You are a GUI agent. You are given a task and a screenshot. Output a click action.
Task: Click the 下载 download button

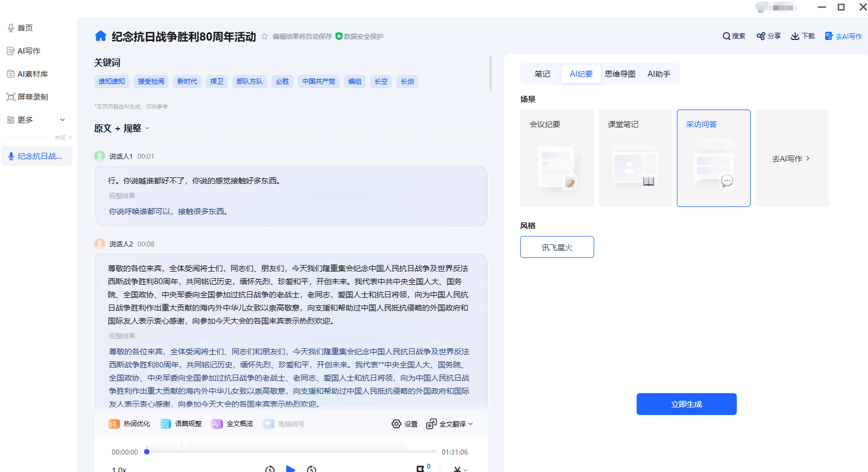803,36
